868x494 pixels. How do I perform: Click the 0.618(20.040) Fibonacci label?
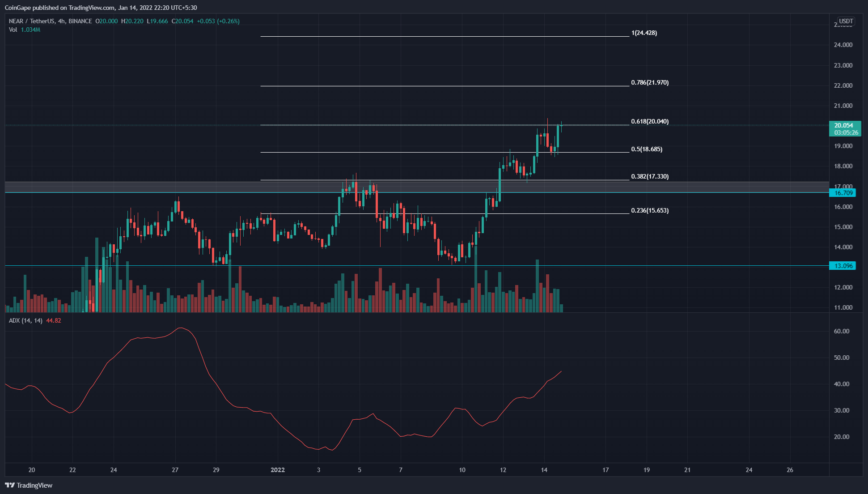point(650,121)
